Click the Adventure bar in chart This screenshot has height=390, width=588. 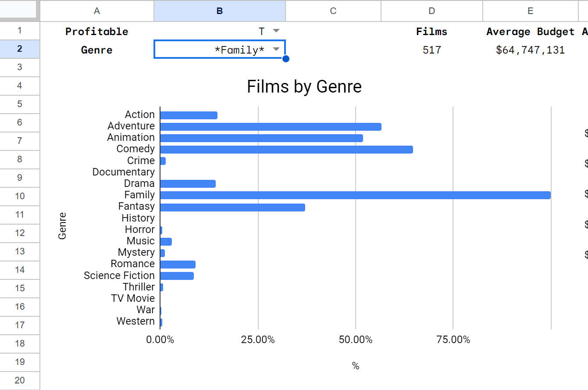click(271, 127)
